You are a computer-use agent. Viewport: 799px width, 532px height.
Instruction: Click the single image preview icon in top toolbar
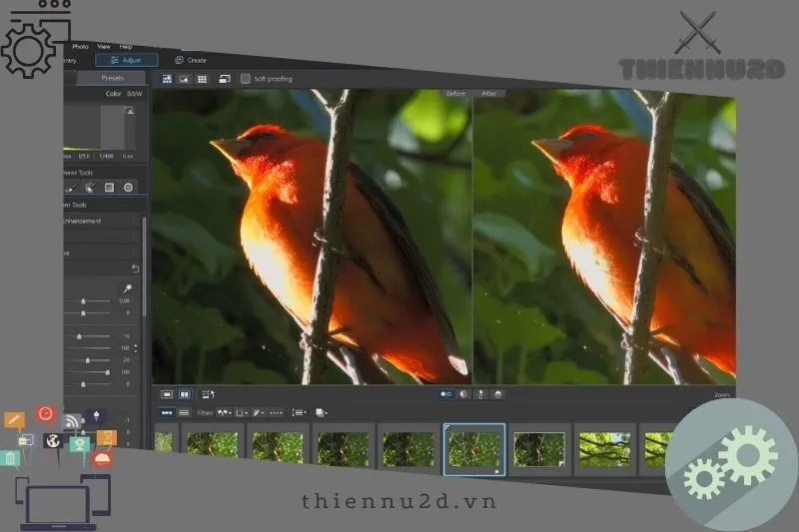pos(184,79)
